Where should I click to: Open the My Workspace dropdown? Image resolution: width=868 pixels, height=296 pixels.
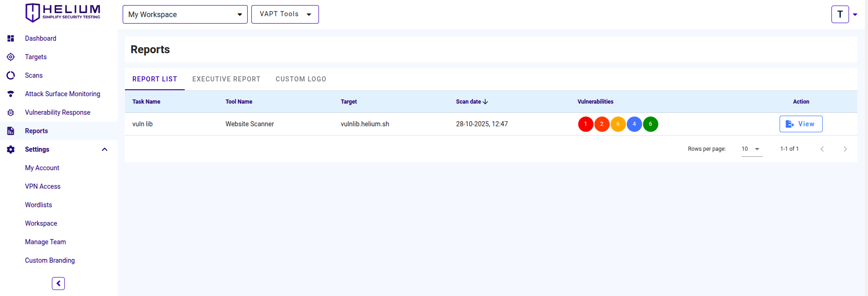pos(185,14)
